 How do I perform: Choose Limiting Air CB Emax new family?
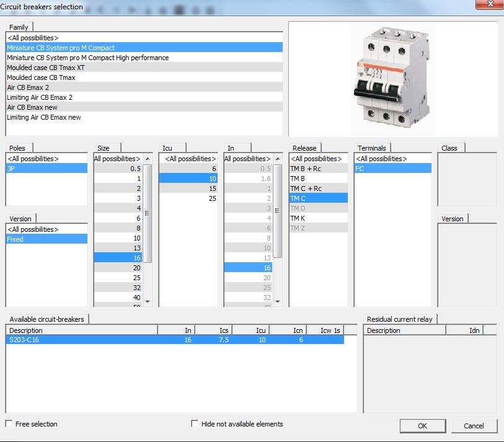144,117
